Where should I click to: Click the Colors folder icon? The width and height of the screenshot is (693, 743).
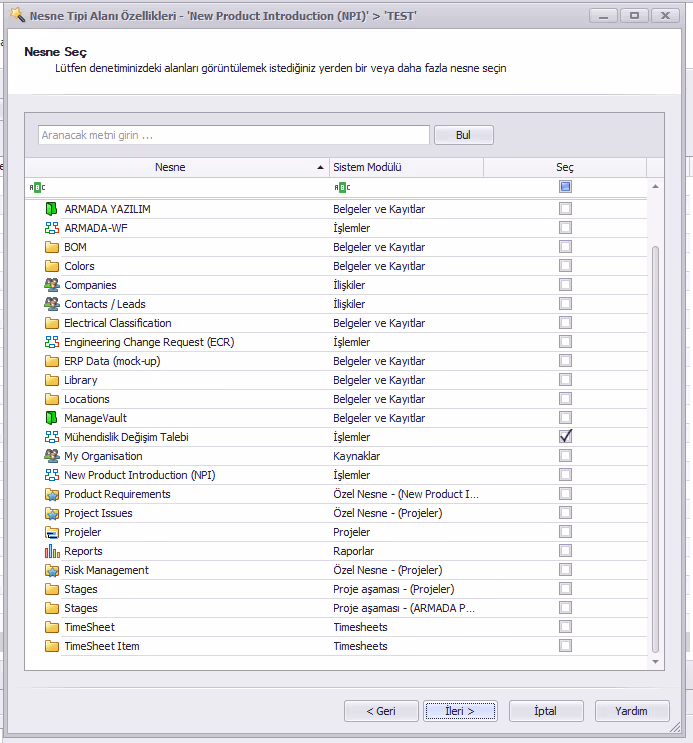click(52, 266)
